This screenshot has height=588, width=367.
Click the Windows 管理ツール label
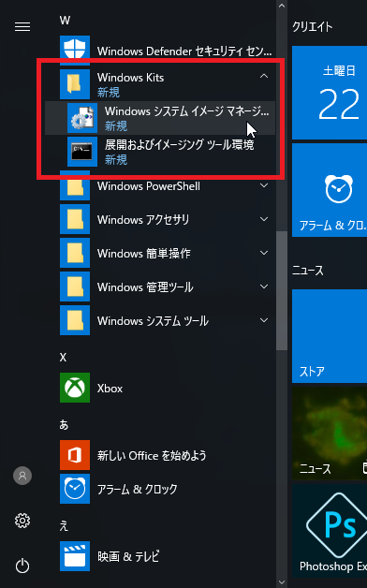click(x=145, y=287)
